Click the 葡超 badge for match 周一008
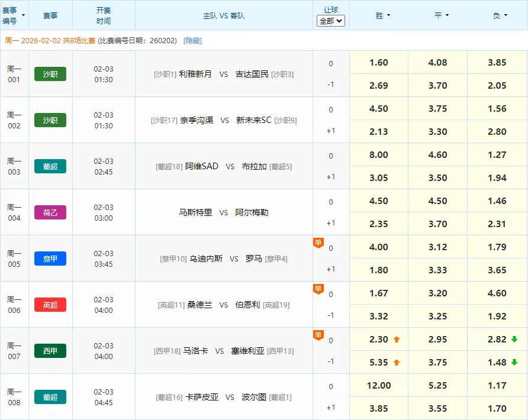This screenshot has height=420, width=528. (50, 396)
